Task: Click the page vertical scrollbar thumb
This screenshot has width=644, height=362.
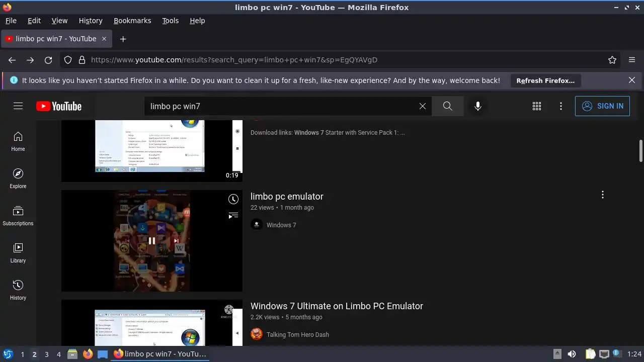Action: pos(641,151)
